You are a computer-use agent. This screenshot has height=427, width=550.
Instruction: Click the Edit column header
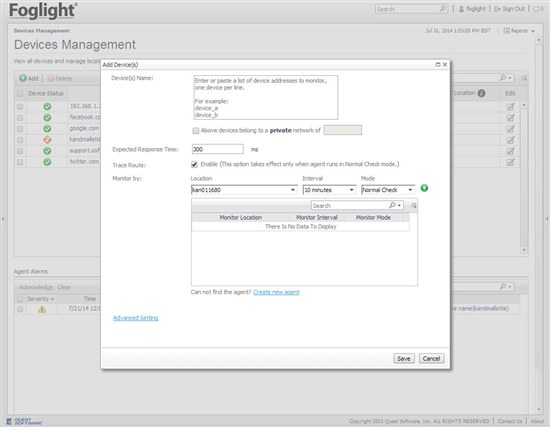click(x=510, y=93)
